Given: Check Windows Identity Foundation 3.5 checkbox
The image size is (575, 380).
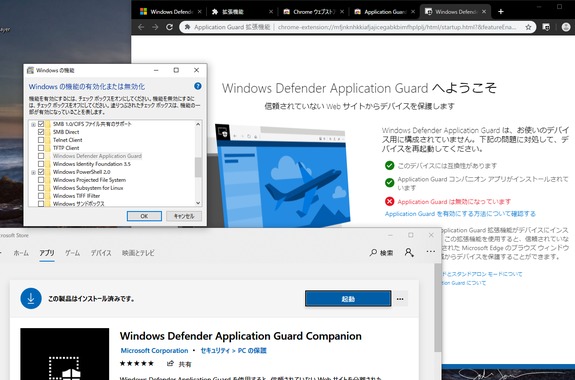Looking at the screenshot, I should click(41, 164).
